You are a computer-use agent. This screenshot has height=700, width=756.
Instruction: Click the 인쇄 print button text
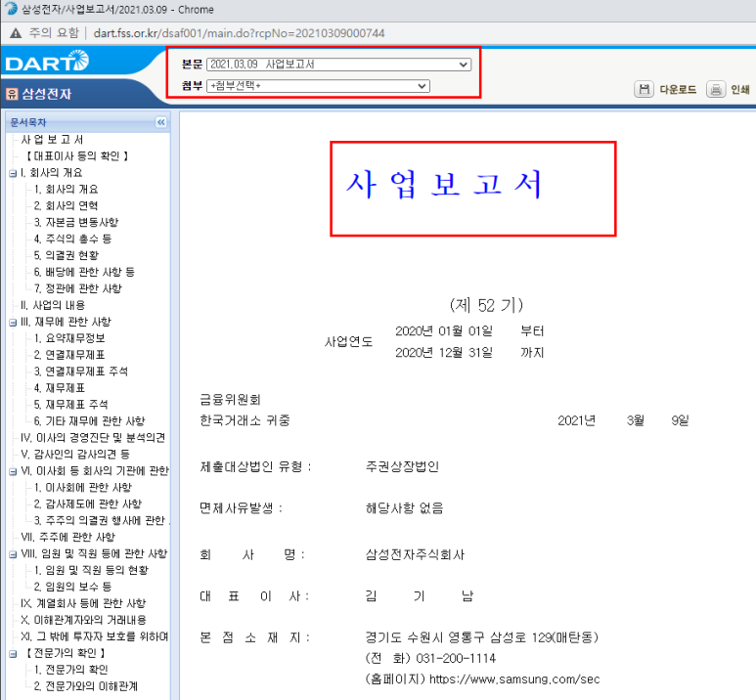coord(740,90)
